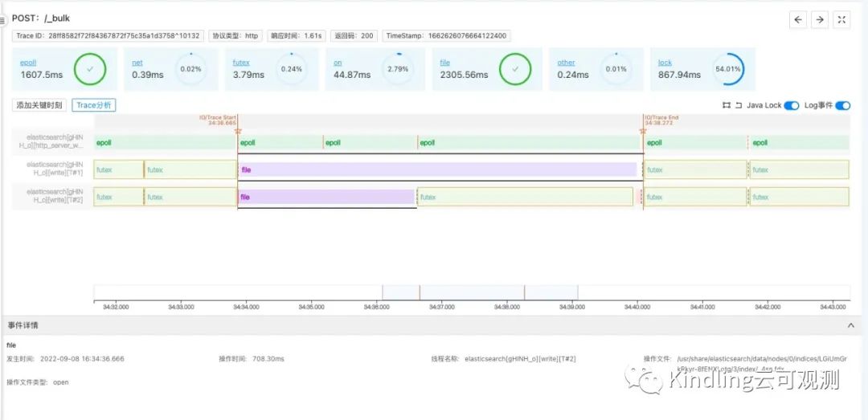
Task: Click the 0.24% ring on futex card
Action: (292, 69)
